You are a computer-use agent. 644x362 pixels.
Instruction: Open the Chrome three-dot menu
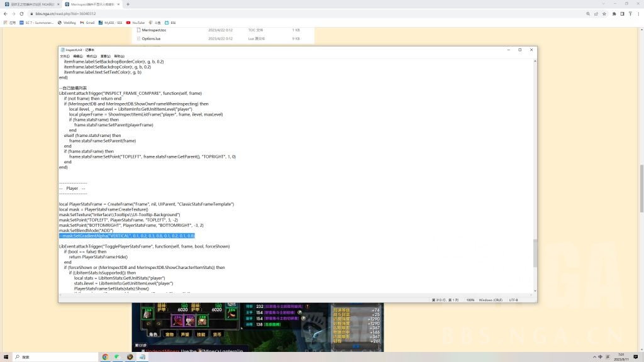coord(638,13)
